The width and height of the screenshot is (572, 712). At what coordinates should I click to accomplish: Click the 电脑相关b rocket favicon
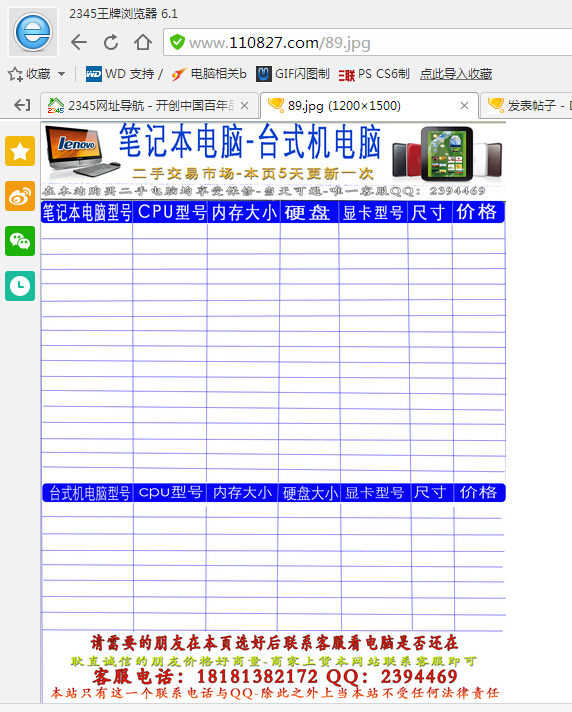tap(179, 74)
